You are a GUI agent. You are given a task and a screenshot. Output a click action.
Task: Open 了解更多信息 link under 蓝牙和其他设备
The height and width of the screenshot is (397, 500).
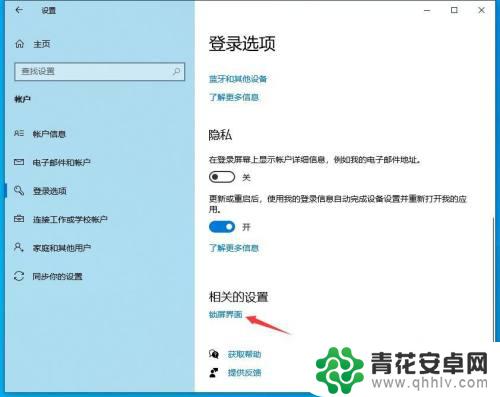pyautogui.click(x=234, y=97)
